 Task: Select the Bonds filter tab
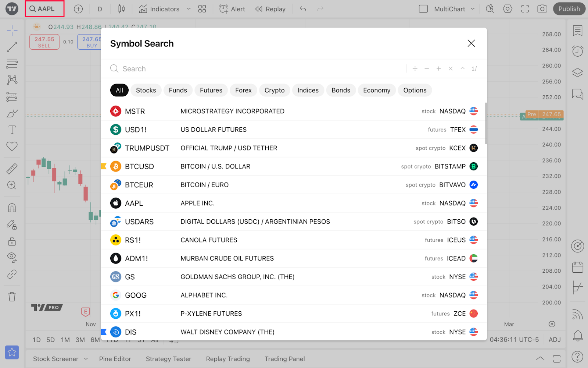[341, 90]
